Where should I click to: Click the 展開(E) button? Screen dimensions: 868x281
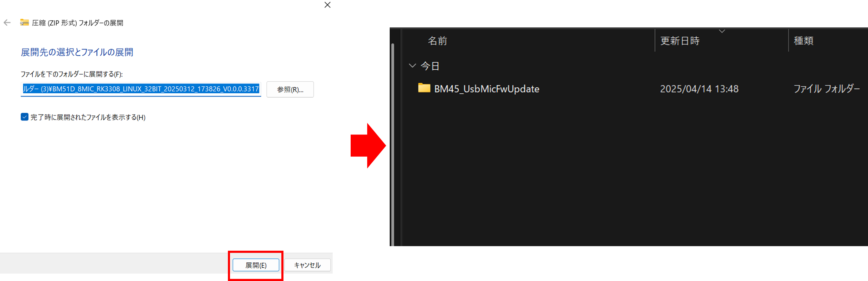(x=256, y=265)
